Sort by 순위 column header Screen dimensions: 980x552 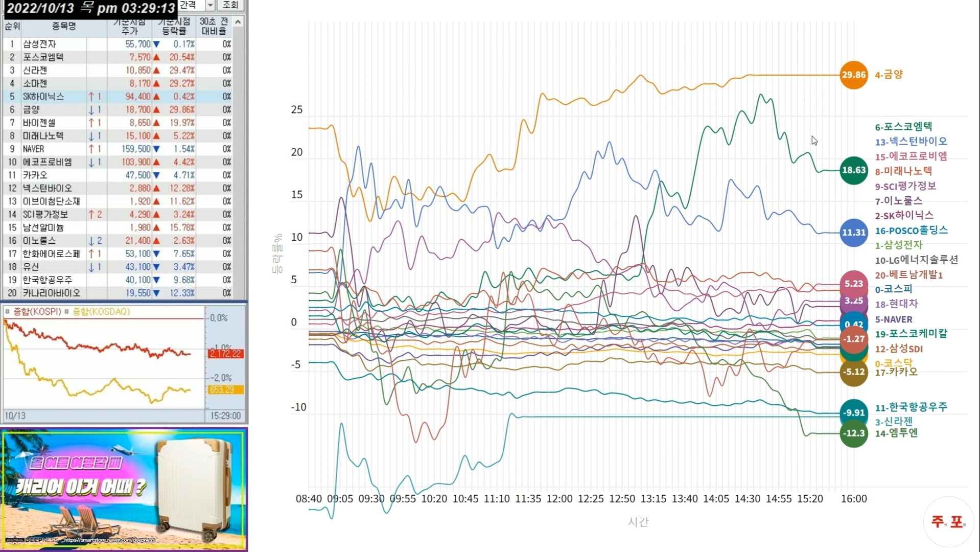click(12, 26)
